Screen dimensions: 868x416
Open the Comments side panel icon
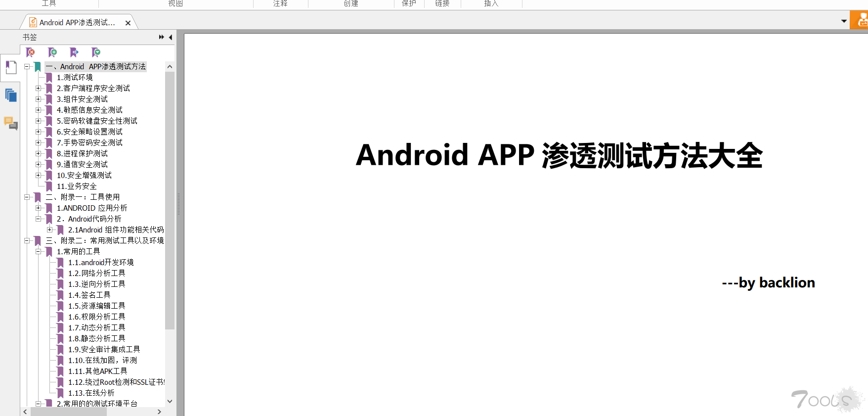coord(11,123)
